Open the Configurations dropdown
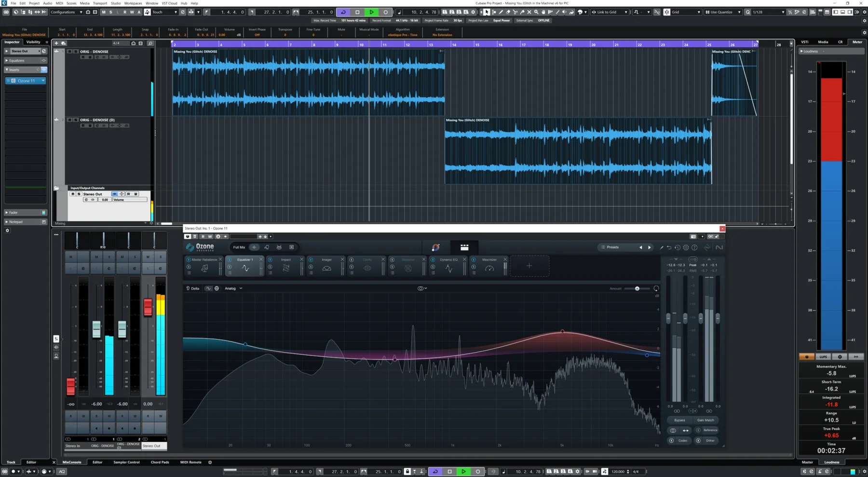 click(x=66, y=12)
